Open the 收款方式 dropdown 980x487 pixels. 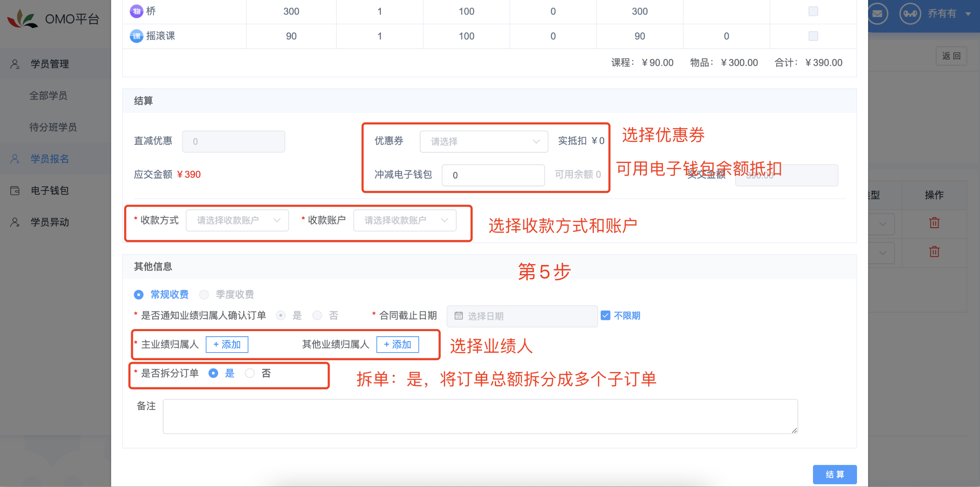click(x=237, y=220)
